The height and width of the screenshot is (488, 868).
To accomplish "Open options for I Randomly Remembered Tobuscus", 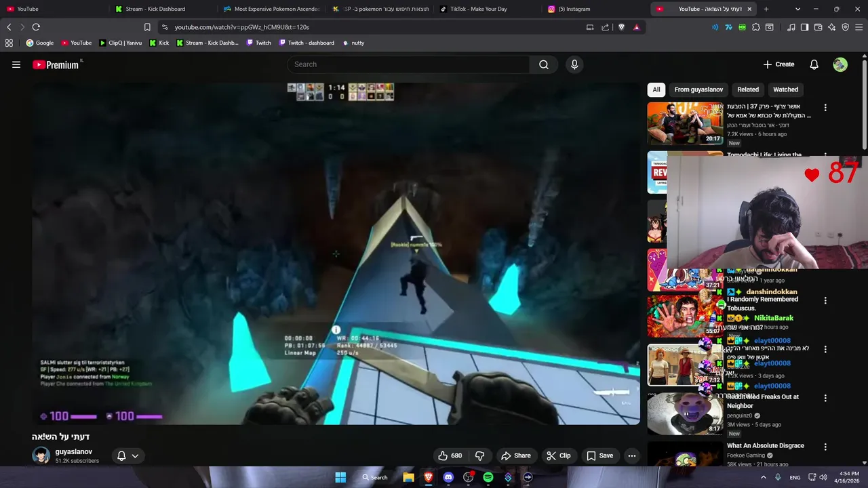I will 825,300.
